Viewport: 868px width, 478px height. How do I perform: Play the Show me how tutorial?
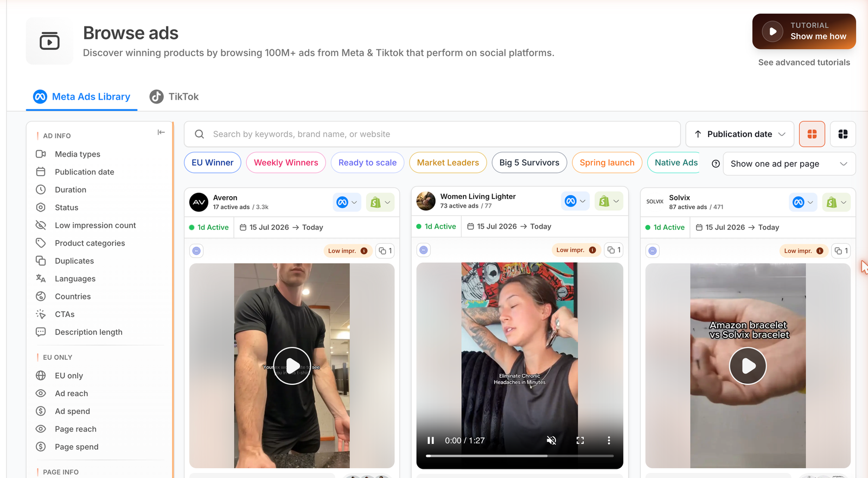point(804,31)
